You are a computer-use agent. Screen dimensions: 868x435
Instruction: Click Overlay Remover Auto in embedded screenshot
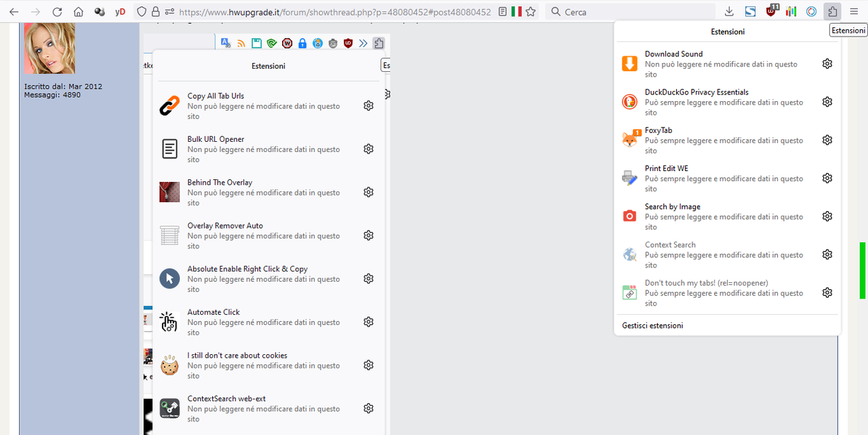(x=264, y=235)
